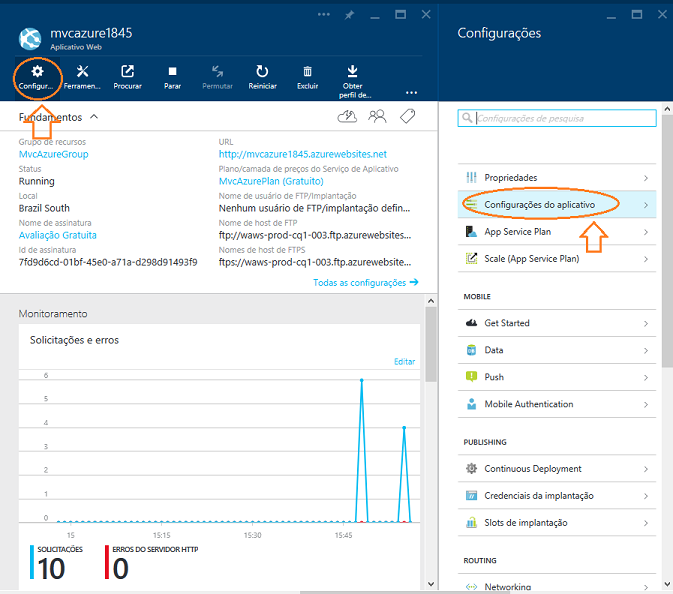The image size is (673, 594).
Task: Click Editar on the monitoring chart
Action: coord(404,361)
